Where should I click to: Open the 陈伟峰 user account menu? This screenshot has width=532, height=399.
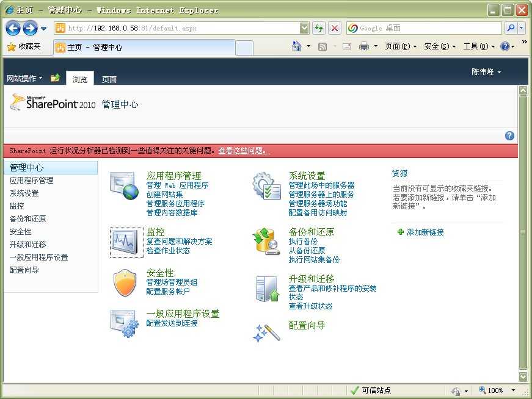click(486, 72)
